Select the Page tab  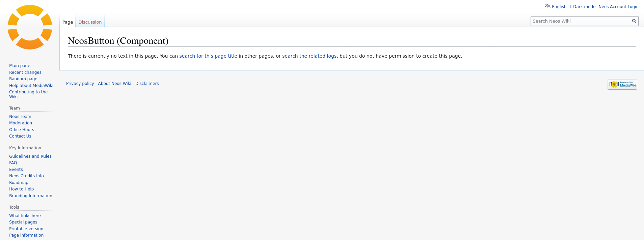(x=68, y=22)
